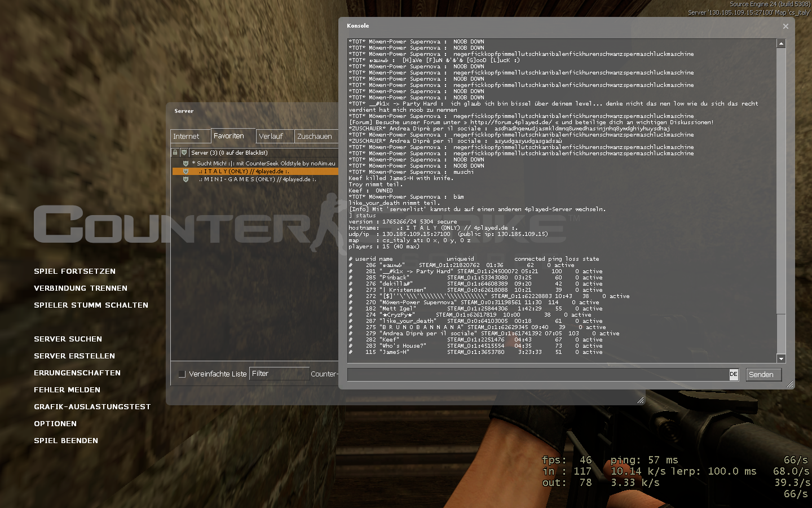Image resolution: width=812 pixels, height=508 pixels.
Task: Click the shield icon on the CounterSeek Oldstyle row
Action: (x=186, y=164)
